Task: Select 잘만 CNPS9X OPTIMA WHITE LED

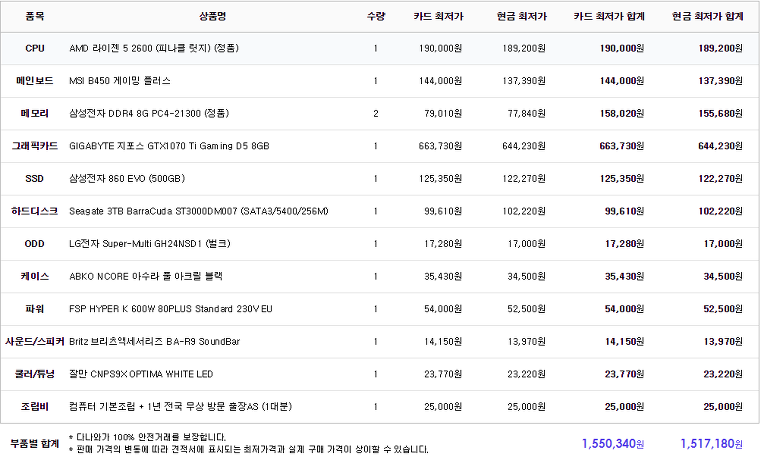Action: (x=141, y=374)
